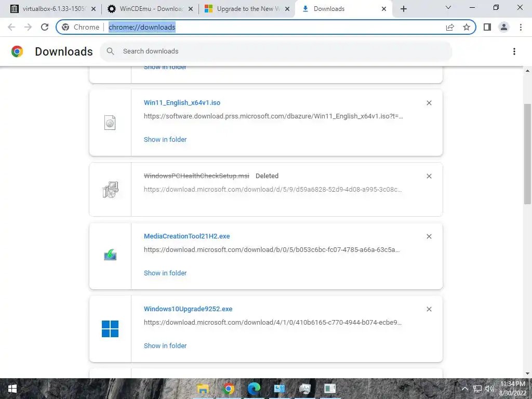Click the Deleted status label
The width and height of the screenshot is (532, 399).
tap(267, 176)
